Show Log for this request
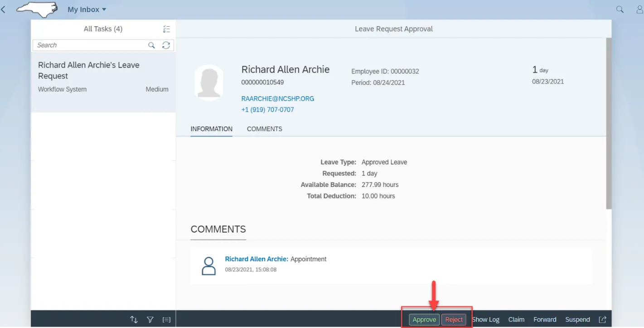This screenshot has width=644, height=328. 486,319
